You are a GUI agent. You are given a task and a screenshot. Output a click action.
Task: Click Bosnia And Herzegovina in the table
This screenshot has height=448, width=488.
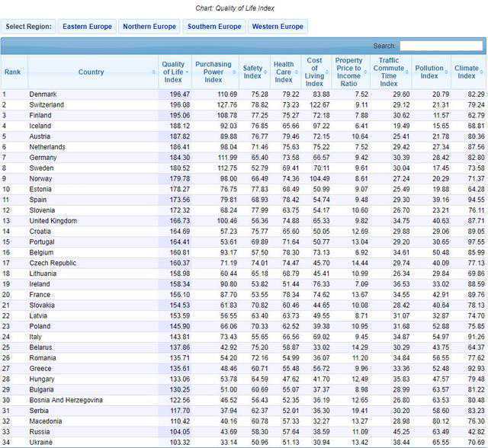point(66,399)
